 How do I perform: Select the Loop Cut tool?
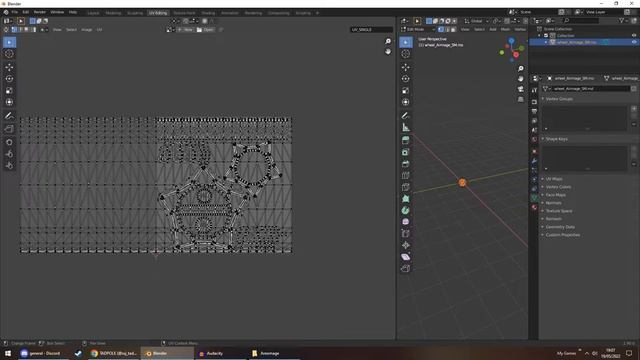pyautogui.click(x=406, y=176)
